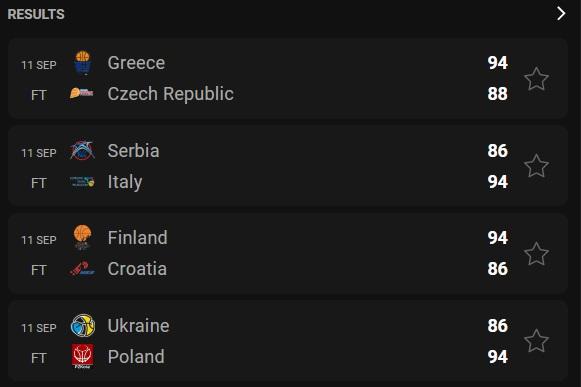Click the Czech Republic team logo
Viewport: 581px width, 387px height.
82,93
